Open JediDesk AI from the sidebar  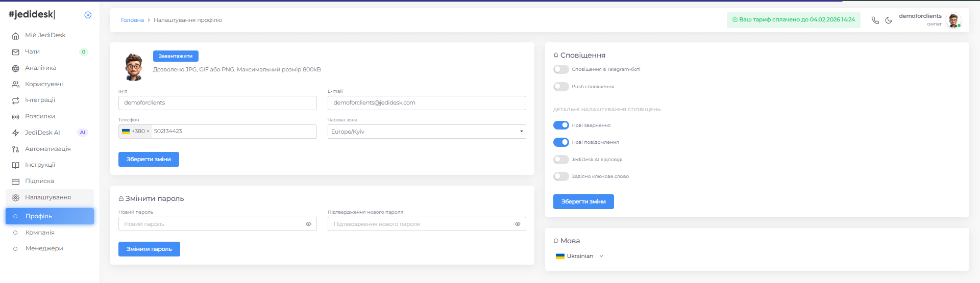pos(42,133)
